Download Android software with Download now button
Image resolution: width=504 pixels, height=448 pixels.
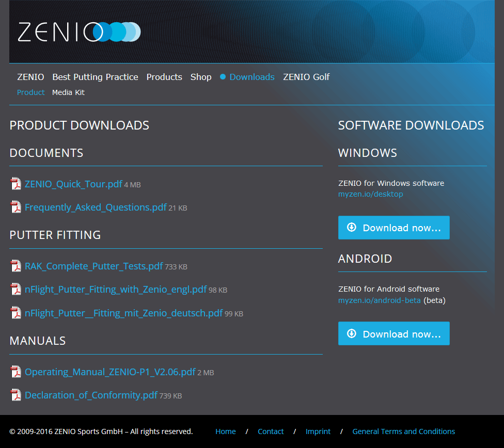[x=393, y=333]
